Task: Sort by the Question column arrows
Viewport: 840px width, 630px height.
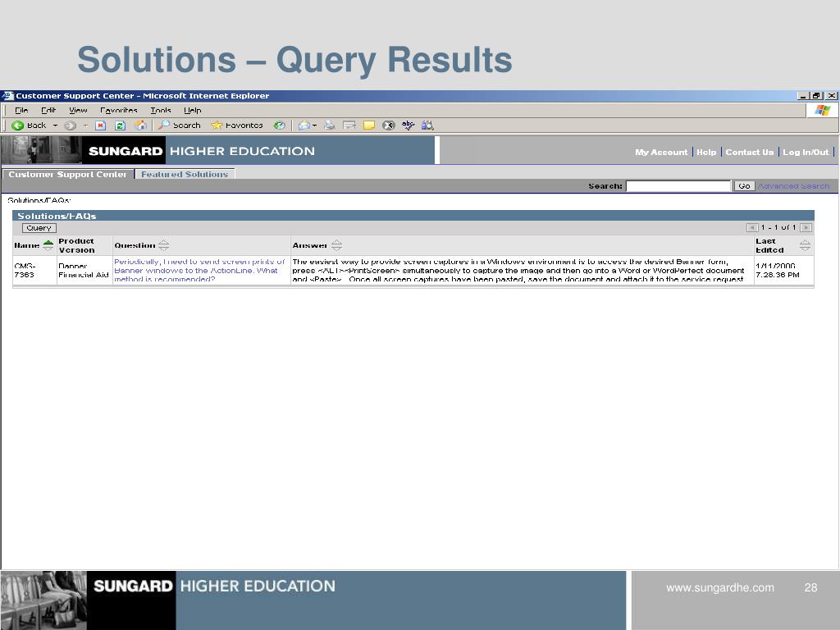Action: tap(163, 245)
